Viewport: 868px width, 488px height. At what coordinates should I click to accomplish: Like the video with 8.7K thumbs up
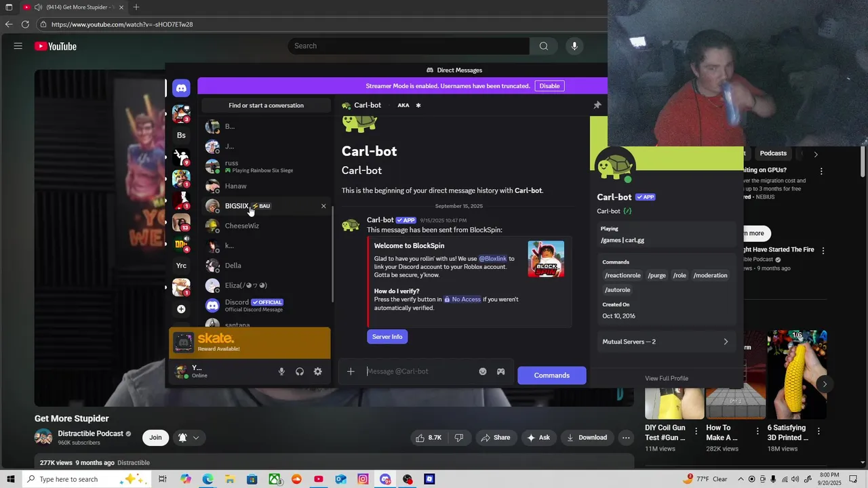coord(429,438)
